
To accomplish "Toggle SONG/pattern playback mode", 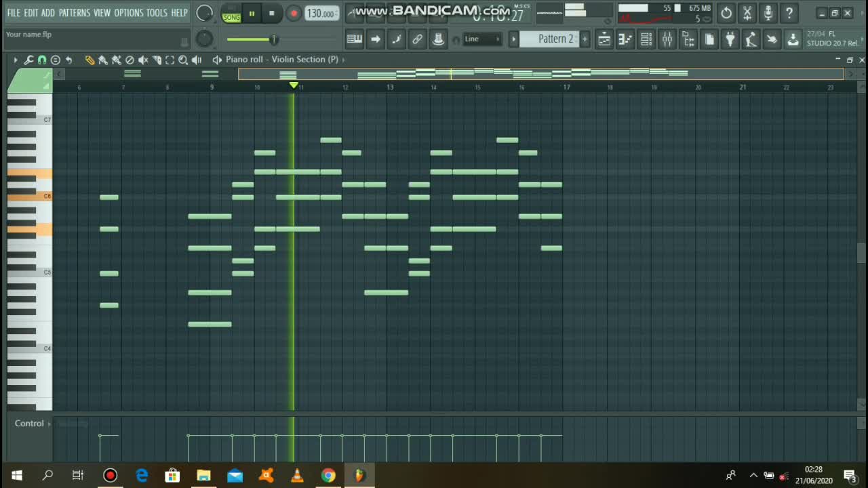I will click(231, 14).
